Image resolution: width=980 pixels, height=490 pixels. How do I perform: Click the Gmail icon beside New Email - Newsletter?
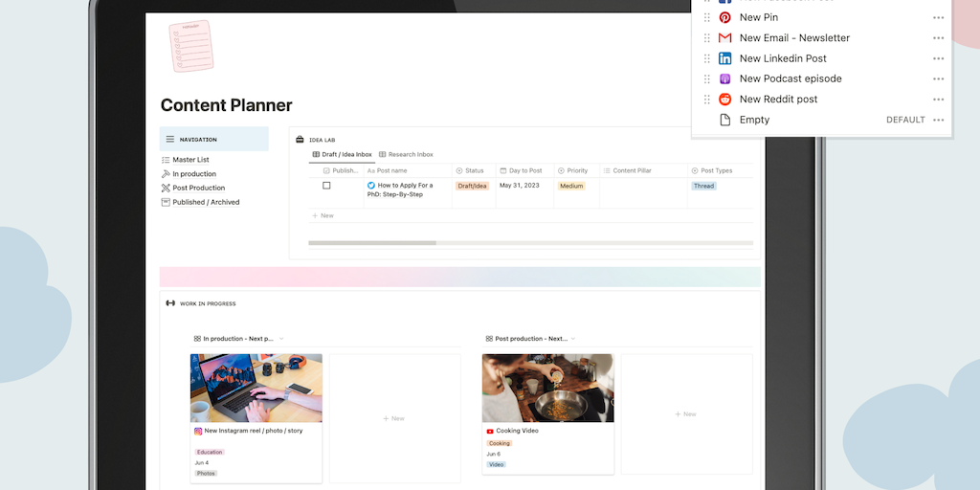[725, 38]
